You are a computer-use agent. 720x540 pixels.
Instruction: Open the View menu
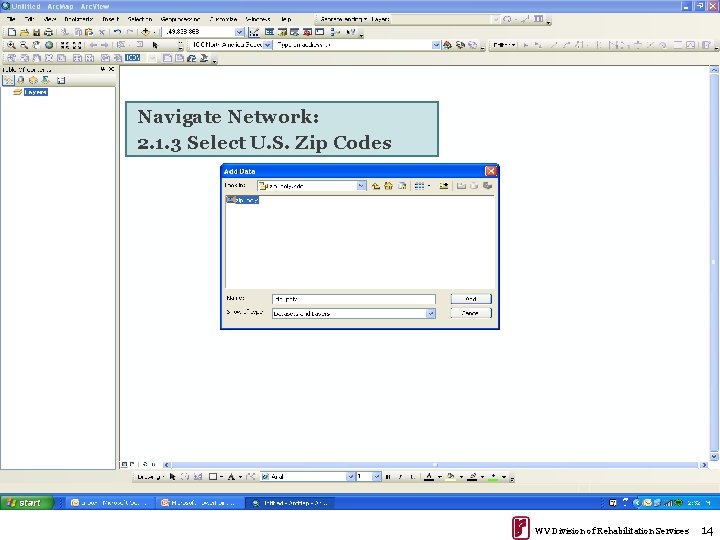point(50,19)
